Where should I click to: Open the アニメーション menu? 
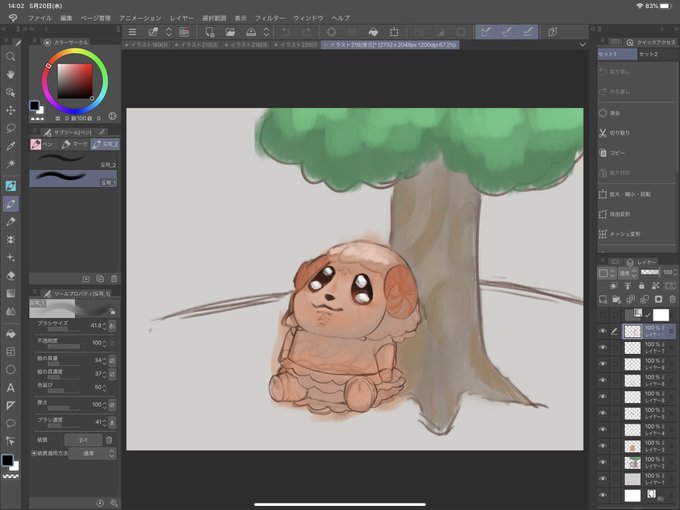pos(140,18)
